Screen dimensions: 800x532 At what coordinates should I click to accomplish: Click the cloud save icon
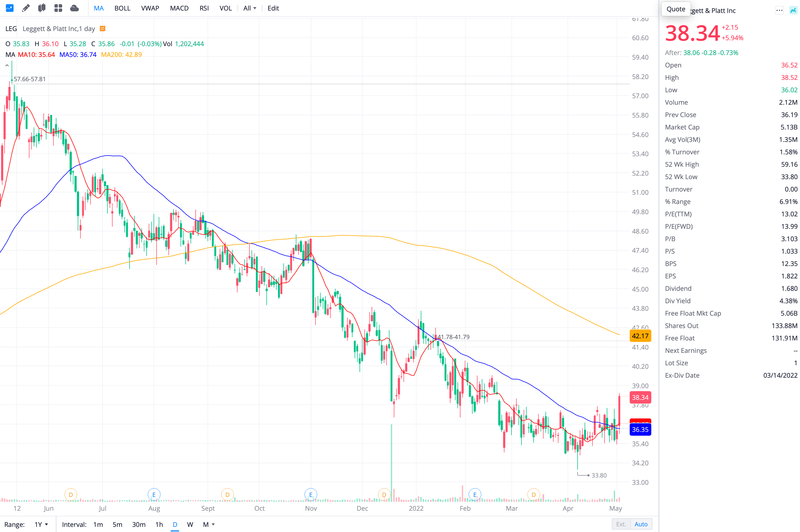[74, 8]
